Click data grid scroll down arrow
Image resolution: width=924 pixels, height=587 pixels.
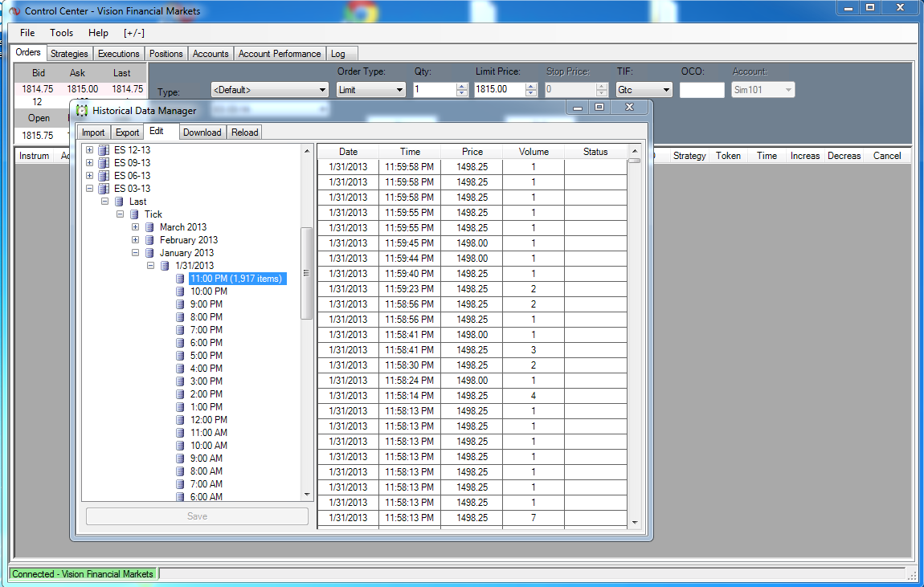(x=635, y=522)
